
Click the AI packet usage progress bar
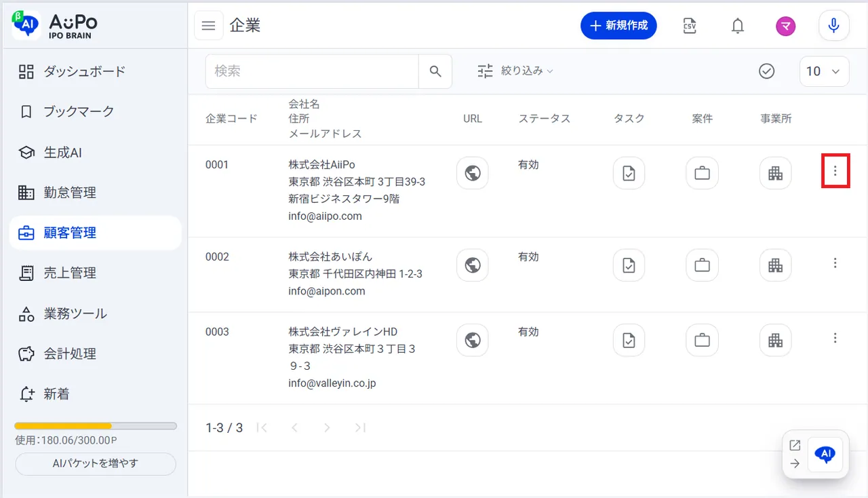(x=96, y=426)
